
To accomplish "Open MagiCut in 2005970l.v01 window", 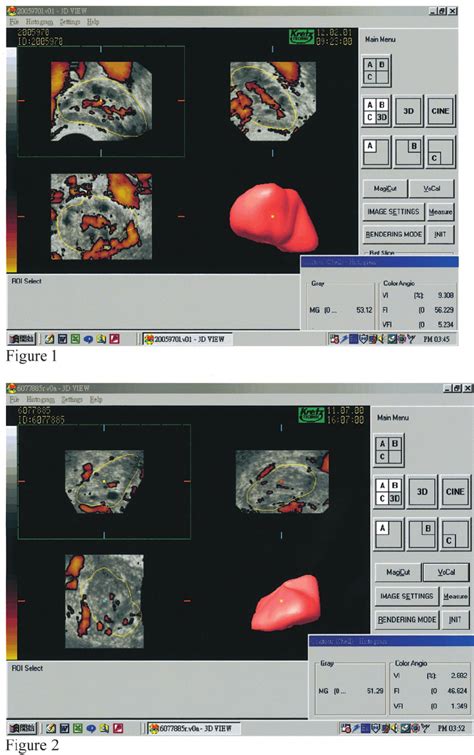I will pyautogui.click(x=385, y=189).
